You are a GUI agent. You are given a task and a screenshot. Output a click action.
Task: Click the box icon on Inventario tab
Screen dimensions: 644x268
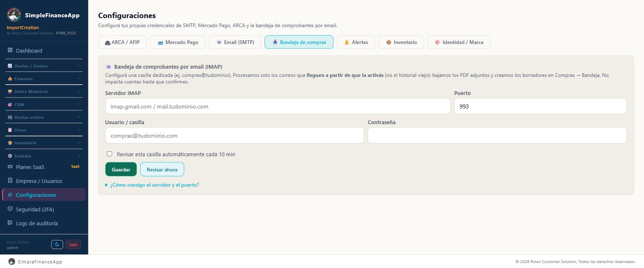coord(389,42)
